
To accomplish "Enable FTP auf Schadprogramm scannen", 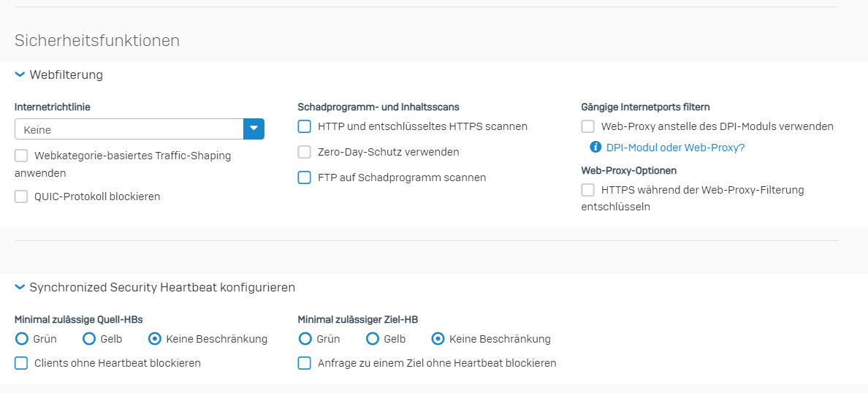I will point(305,178).
